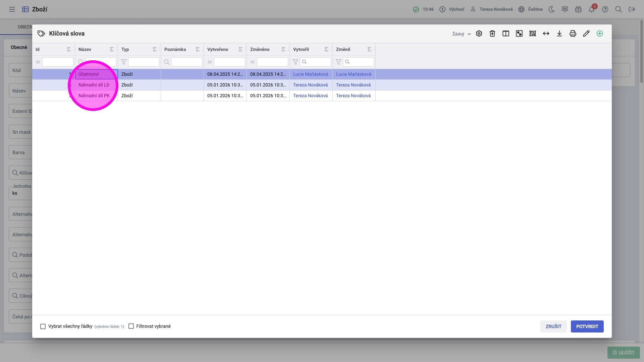Open the Vytvořil column filter funnel
The width and height of the screenshot is (644, 362).
tap(296, 62)
